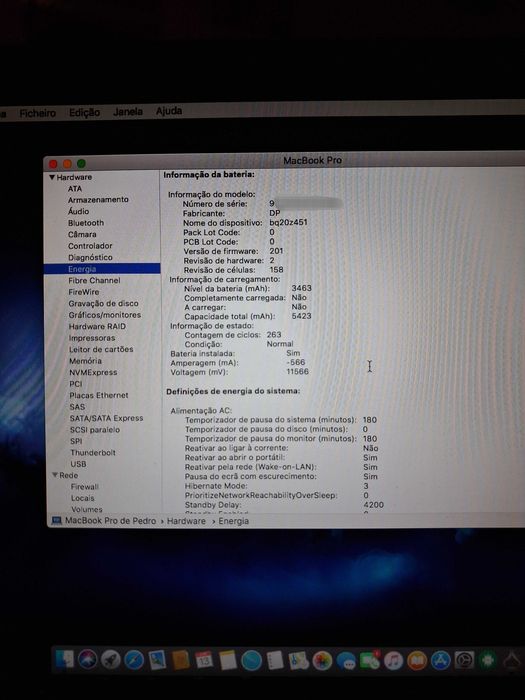Collapse the Hardware section in sidebar
This screenshot has height=700, width=525.
pos(52,177)
